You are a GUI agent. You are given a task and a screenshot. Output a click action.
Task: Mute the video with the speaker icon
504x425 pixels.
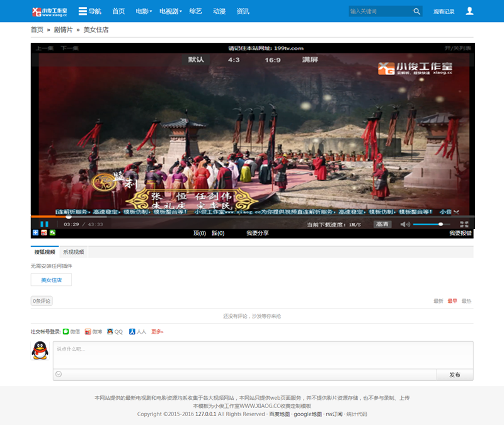(x=405, y=224)
